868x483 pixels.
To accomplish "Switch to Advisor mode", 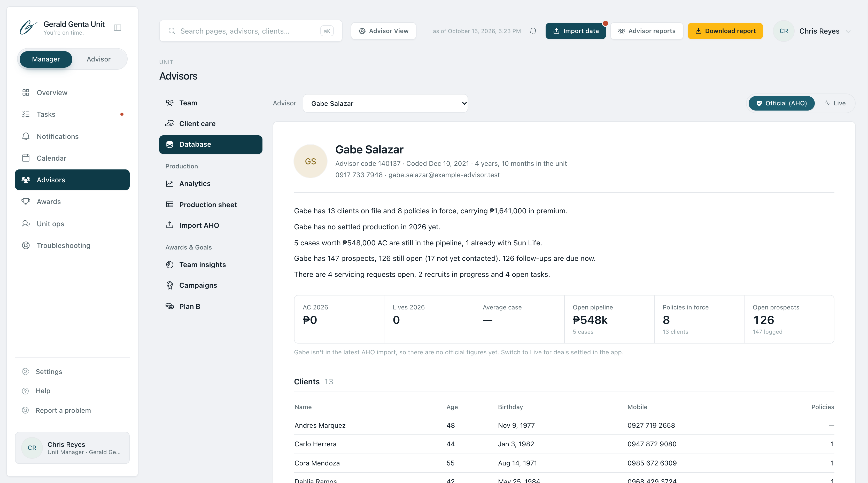I will [98, 59].
